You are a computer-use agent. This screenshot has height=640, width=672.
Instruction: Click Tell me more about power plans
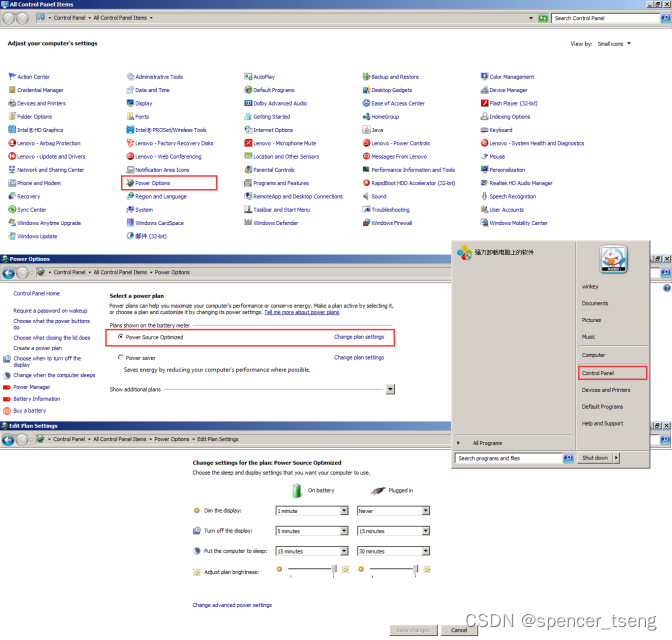coord(302,312)
